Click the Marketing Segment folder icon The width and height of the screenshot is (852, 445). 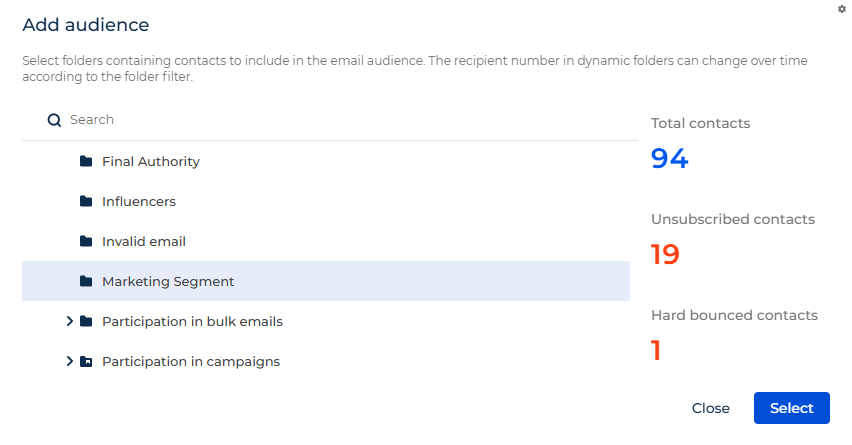pyautogui.click(x=86, y=281)
